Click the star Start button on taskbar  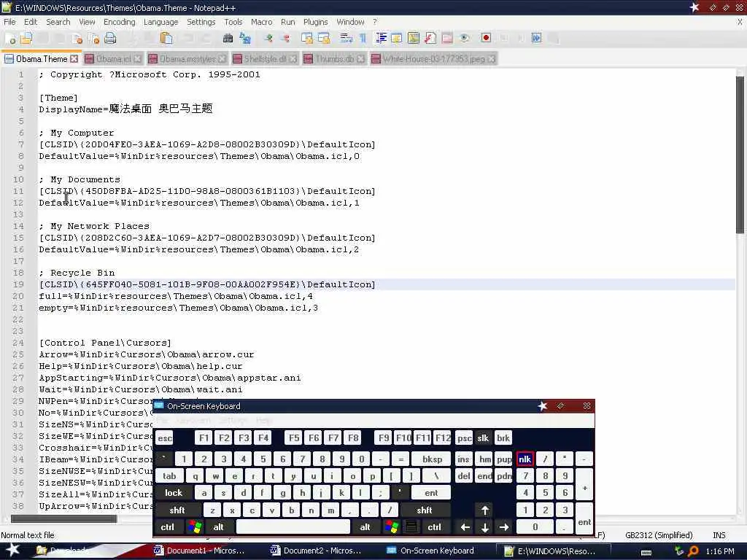point(12,550)
